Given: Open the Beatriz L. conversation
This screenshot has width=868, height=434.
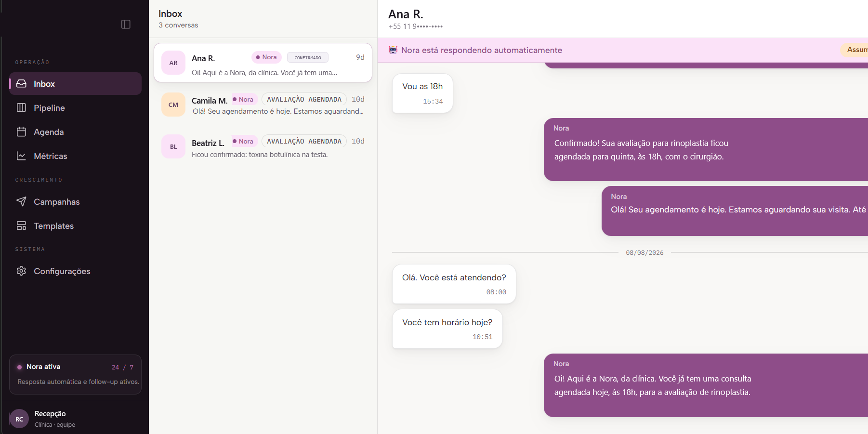Looking at the screenshot, I should pos(263,146).
